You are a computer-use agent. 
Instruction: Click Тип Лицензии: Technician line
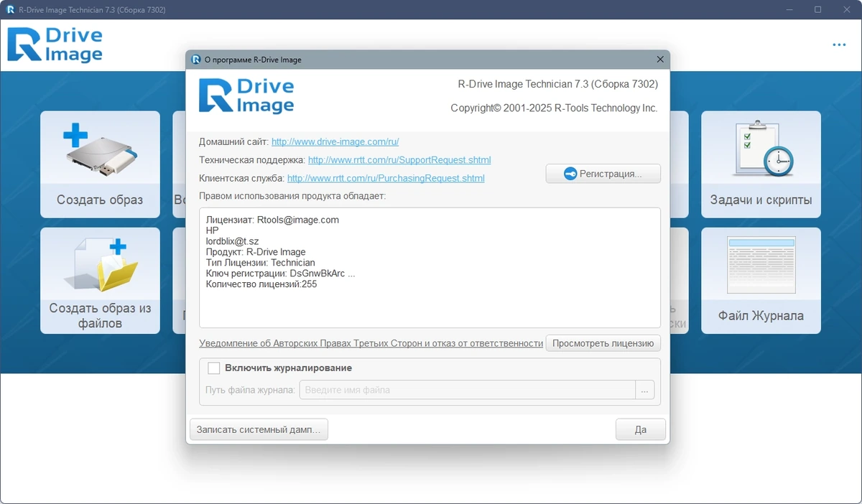click(x=260, y=263)
